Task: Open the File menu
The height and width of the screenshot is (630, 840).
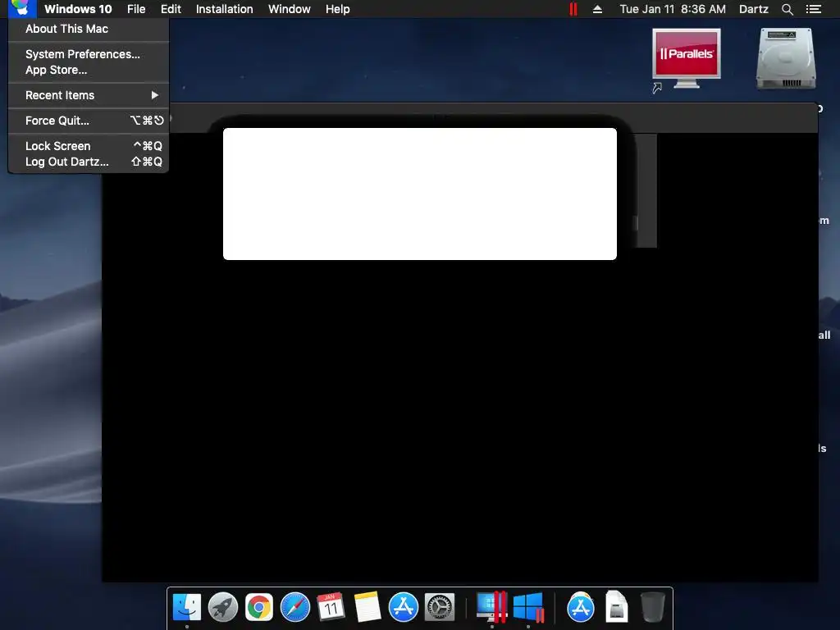Action: pyautogui.click(x=136, y=9)
